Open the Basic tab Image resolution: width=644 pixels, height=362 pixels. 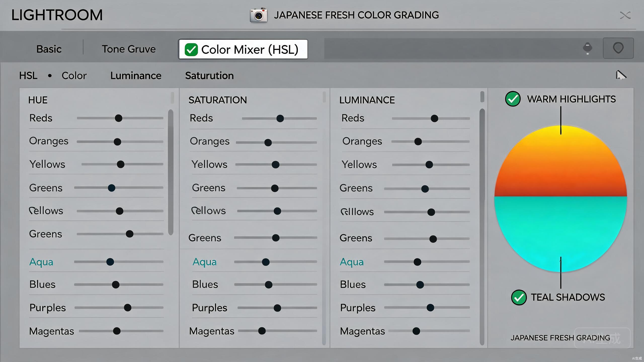point(49,49)
